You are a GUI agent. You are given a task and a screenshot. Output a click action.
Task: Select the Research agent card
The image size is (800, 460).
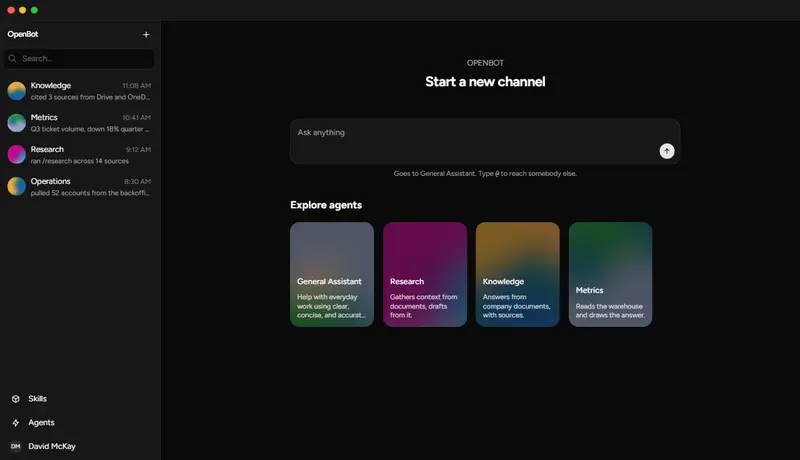(x=424, y=274)
